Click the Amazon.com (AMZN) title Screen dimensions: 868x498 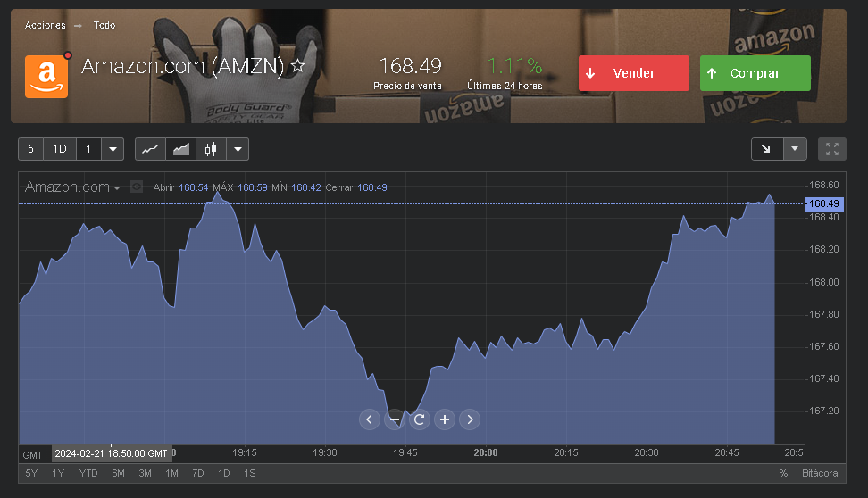[183, 66]
